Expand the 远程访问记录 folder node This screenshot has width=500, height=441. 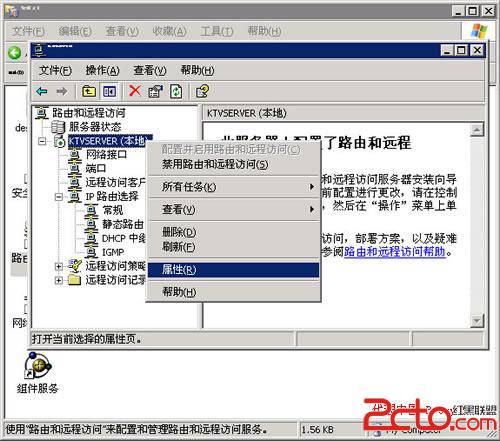pyautogui.click(x=59, y=280)
